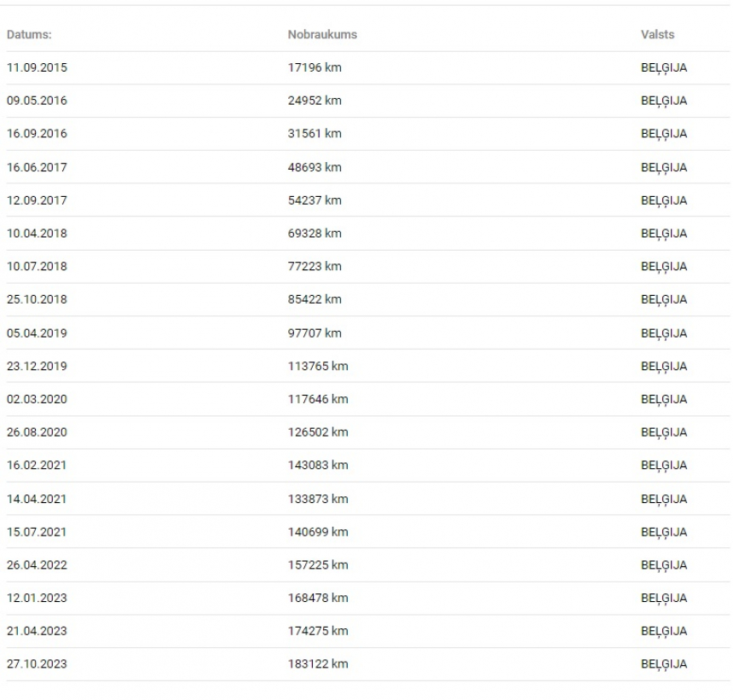Select the 11.09.2015 date cell
This screenshot has width=733, height=700.
37,67
